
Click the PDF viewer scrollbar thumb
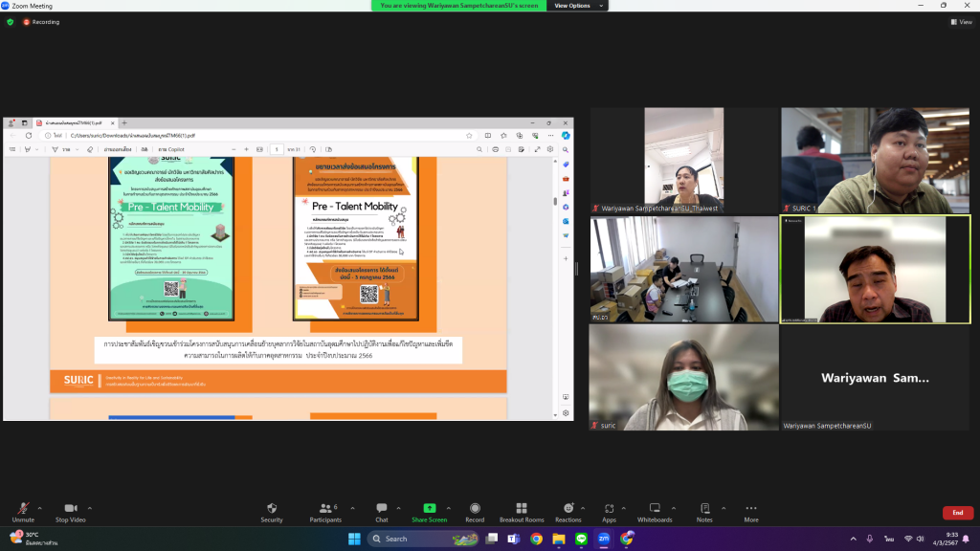555,201
